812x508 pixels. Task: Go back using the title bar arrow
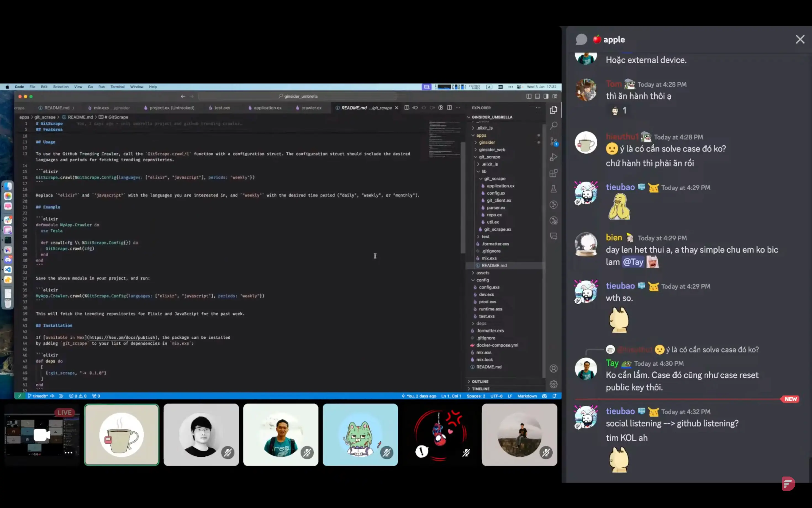[x=183, y=96]
